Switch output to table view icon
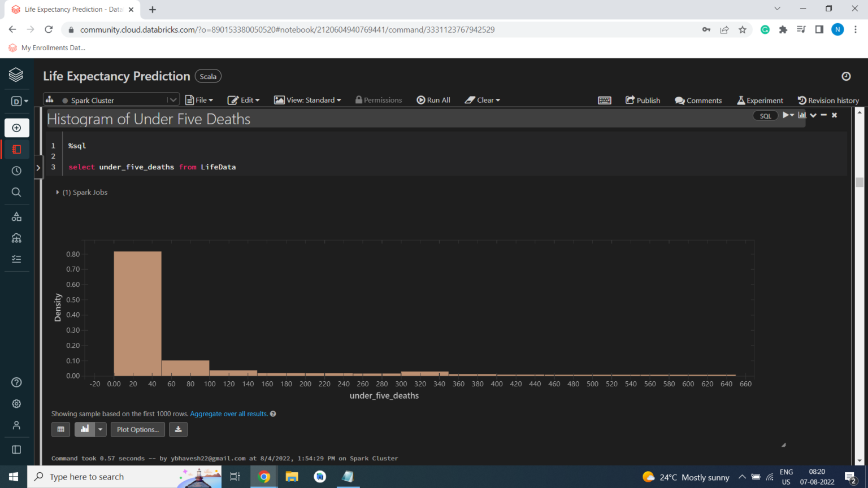 [x=61, y=429]
